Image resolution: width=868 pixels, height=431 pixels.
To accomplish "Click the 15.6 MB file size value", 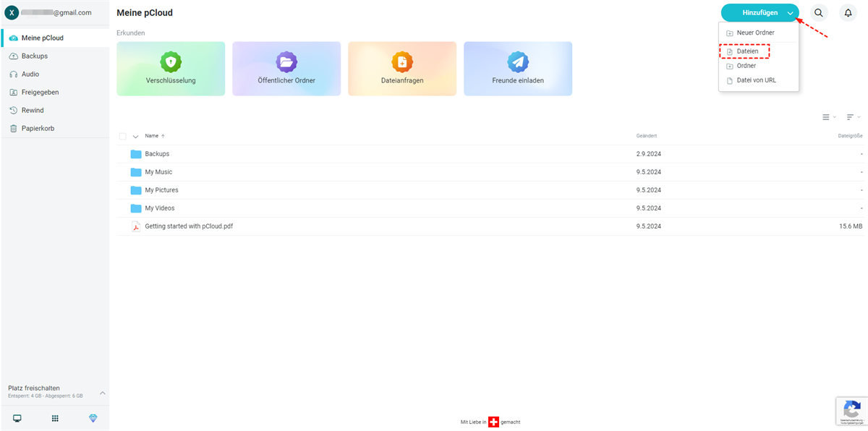I will click(x=850, y=226).
